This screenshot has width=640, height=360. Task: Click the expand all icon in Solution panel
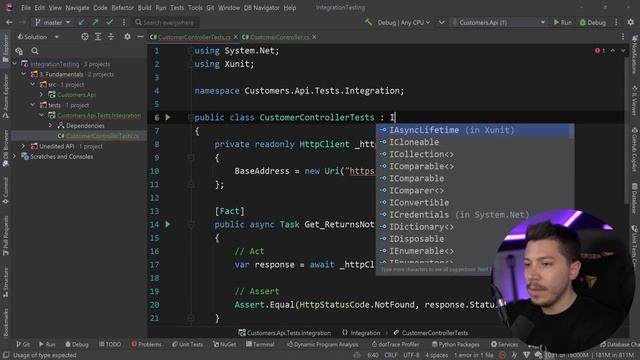click(98, 37)
